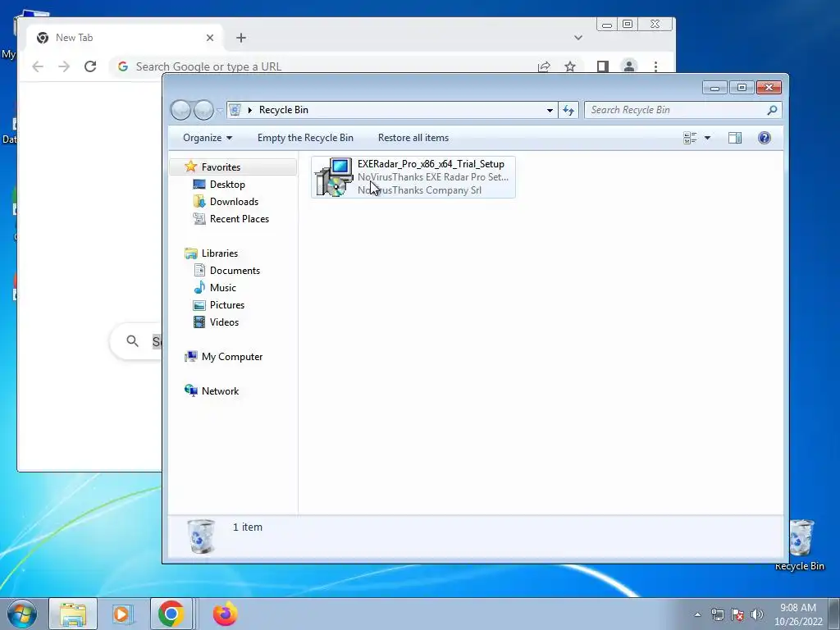This screenshot has height=630, width=840.
Task: Click Chrome back arrow
Action: point(38,66)
